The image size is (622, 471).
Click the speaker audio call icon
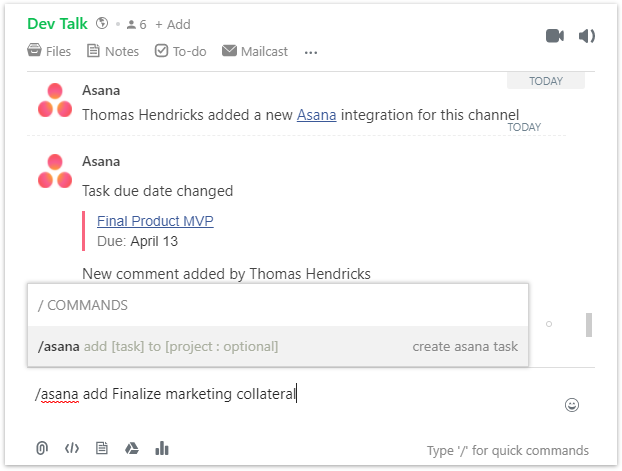tap(587, 36)
